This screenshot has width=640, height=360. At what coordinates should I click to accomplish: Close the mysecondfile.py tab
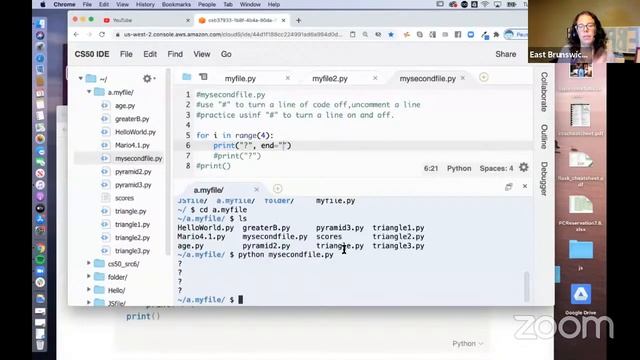click(463, 78)
